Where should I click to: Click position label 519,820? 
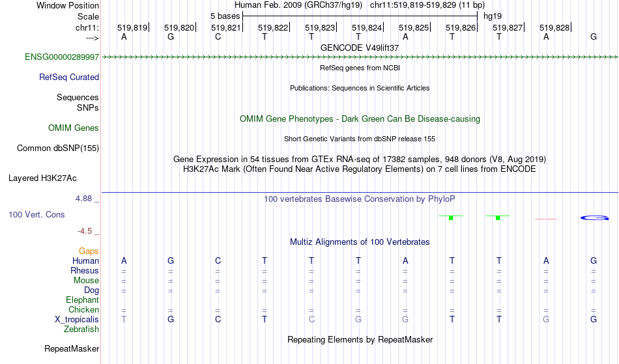pyautogui.click(x=179, y=27)
